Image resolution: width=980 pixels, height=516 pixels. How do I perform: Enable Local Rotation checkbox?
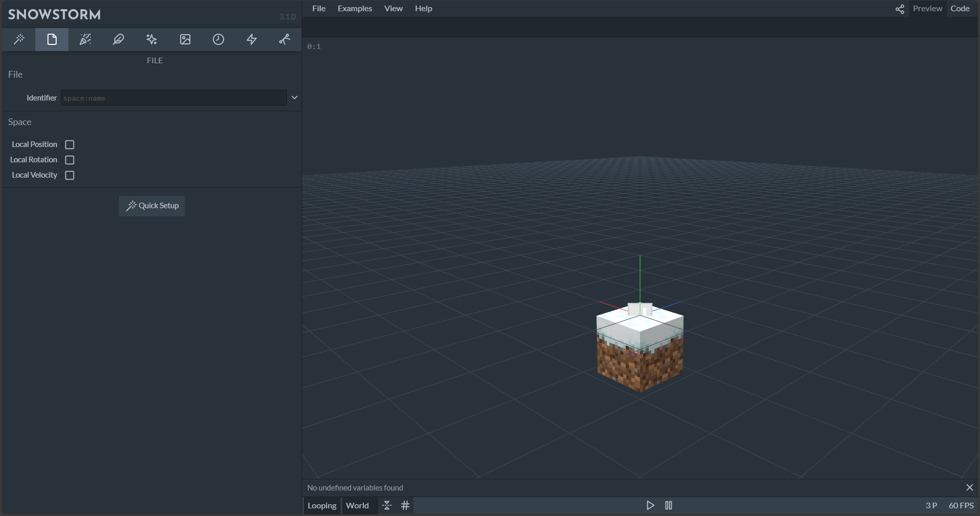click(x=70, y=160)
